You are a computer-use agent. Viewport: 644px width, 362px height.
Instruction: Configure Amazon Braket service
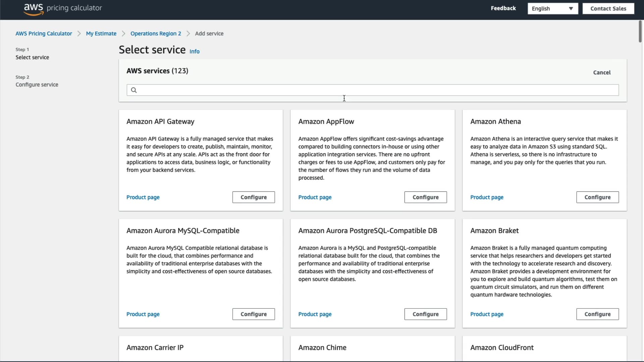[x=597, y=314]
